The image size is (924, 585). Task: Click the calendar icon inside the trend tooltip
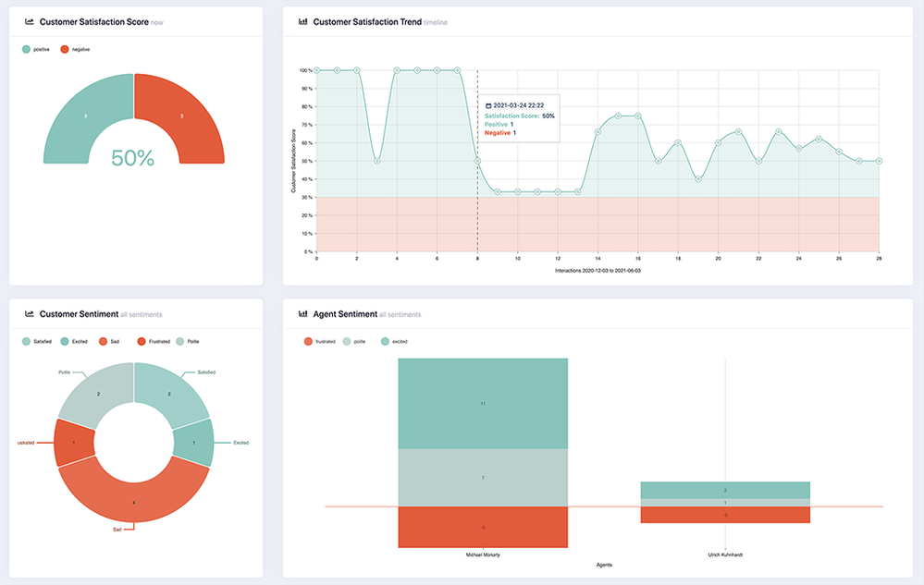pyautogui.click(x=489, y=104)
